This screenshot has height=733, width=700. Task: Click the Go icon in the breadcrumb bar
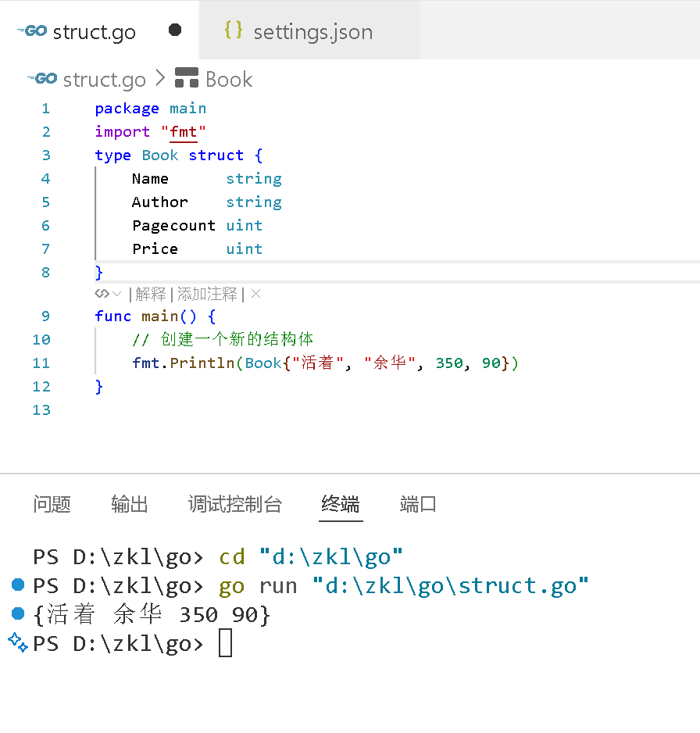pyautogui.click(x=42, y=78)
